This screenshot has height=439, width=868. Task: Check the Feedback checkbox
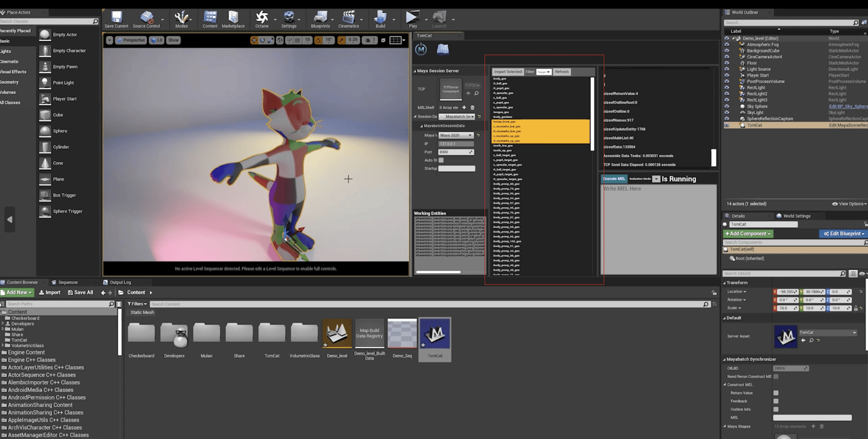pyautogui.click(x=776, y=401)
